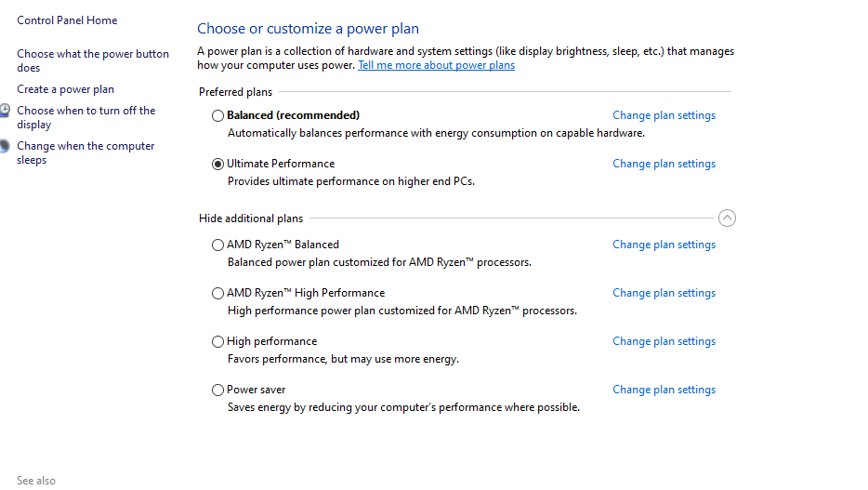868x490 pixels.
Task: Click the clock icon beside display turn-off link
Action: [x=5, y=111]
